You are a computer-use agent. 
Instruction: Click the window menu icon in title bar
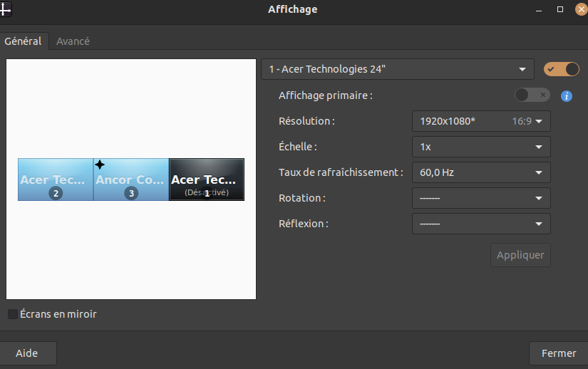point(6,9)
